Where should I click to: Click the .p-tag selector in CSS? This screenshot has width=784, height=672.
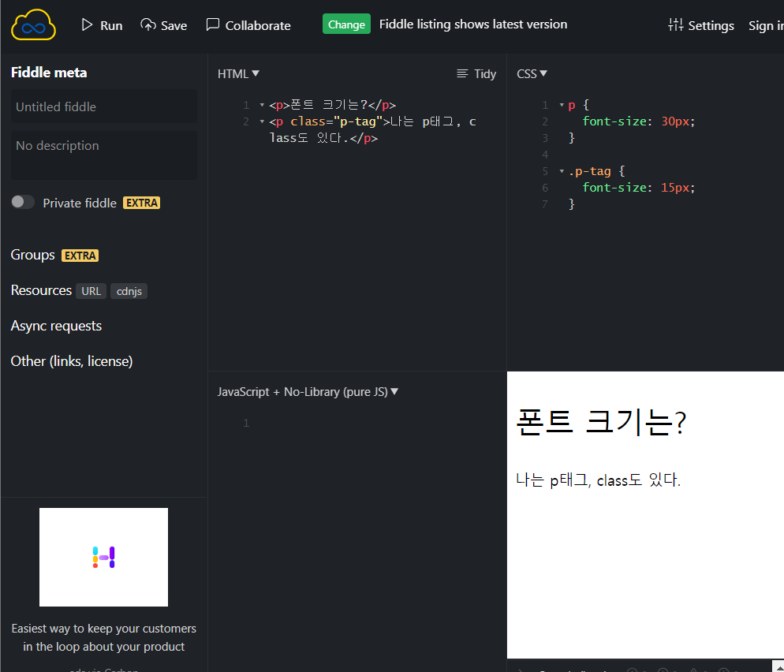click(589, 171)
